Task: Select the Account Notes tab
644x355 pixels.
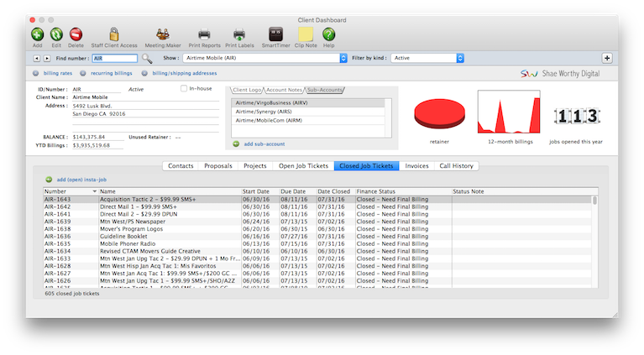Action: (284, 89)
